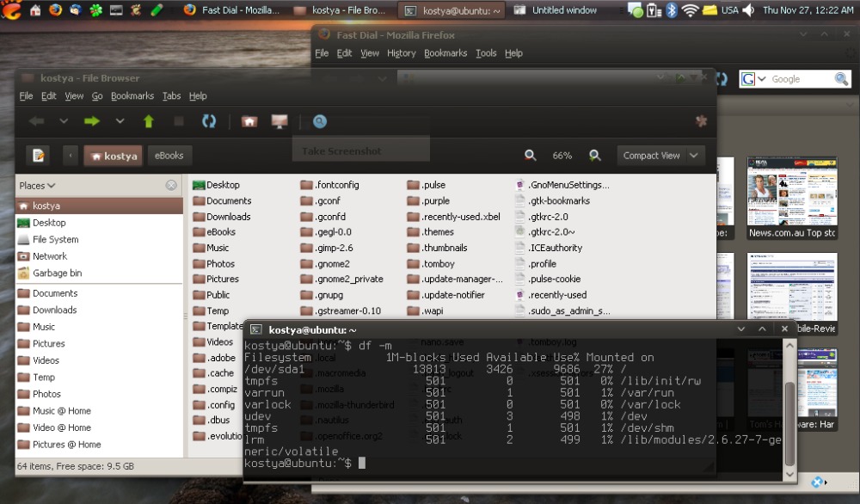Zoom out in File Browser
Viewport: 860px width, 504px height.
tap(530, 156)
